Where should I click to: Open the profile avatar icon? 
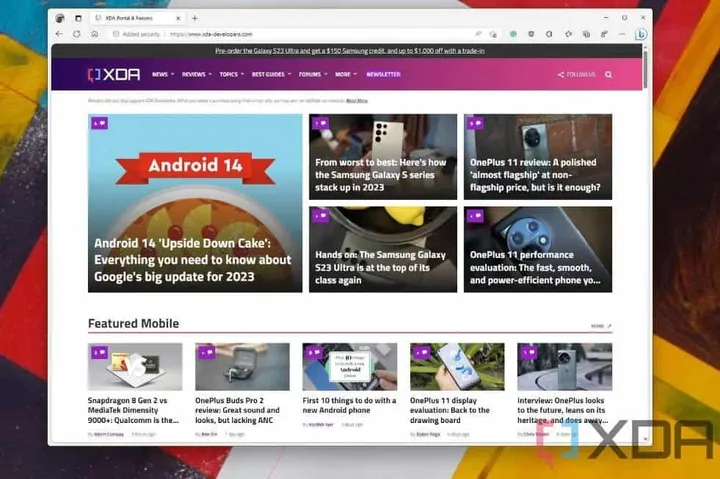pos(60,18)
